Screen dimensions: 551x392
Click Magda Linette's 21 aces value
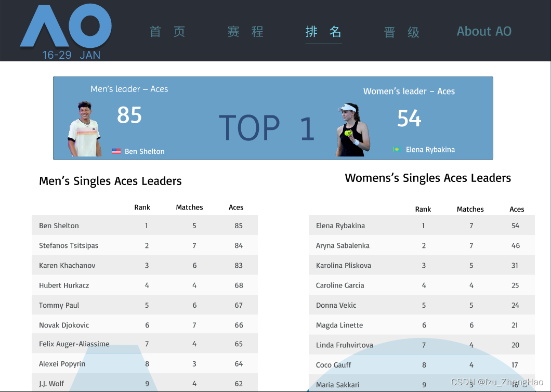point(515,325)
